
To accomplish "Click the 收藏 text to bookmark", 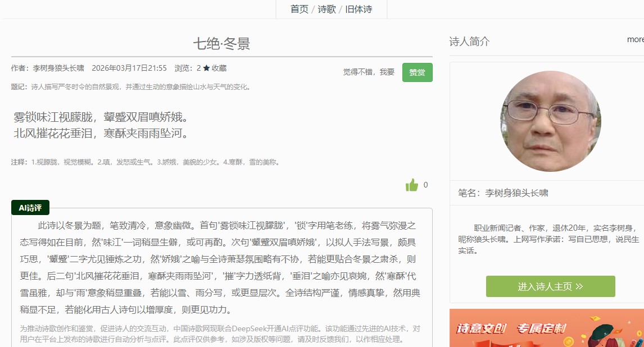I will pyautogui.click(x=219, y=68).
